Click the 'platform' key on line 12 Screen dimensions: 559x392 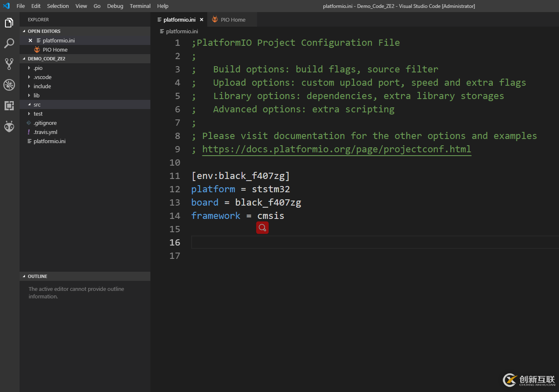(213, 189)
